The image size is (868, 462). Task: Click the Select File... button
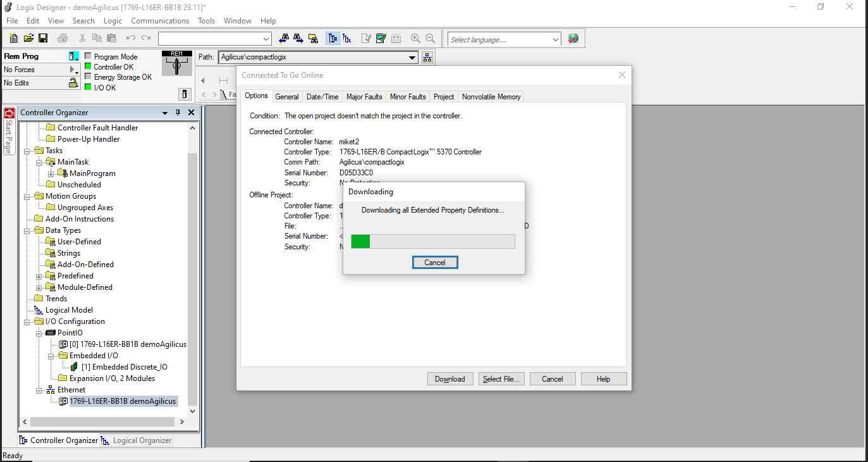pyautogui.click(x=501, y=379)
